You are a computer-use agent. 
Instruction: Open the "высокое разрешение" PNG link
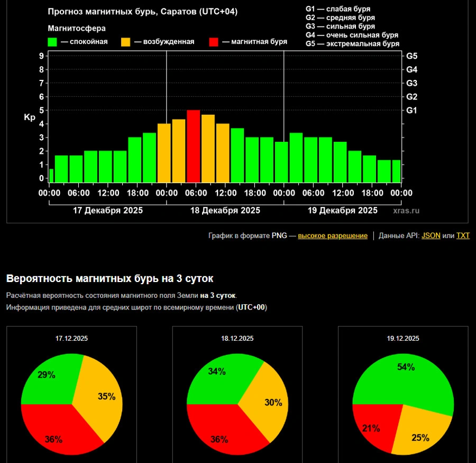pos(332,235)
